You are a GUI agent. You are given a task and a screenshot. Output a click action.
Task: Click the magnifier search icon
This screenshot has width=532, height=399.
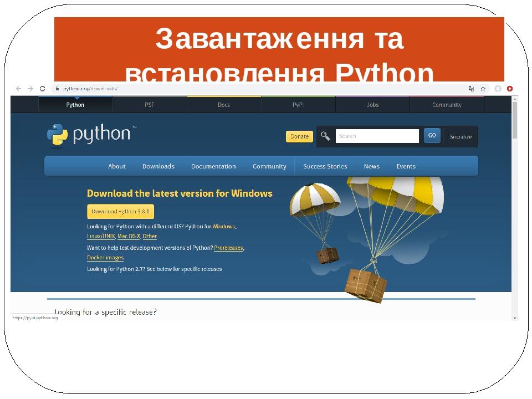(325, 136)
